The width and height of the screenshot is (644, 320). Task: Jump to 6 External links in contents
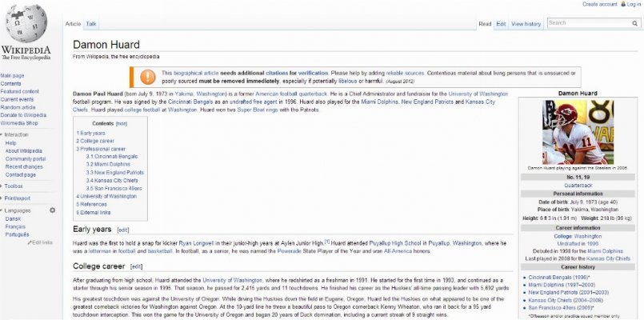(94, 212)
